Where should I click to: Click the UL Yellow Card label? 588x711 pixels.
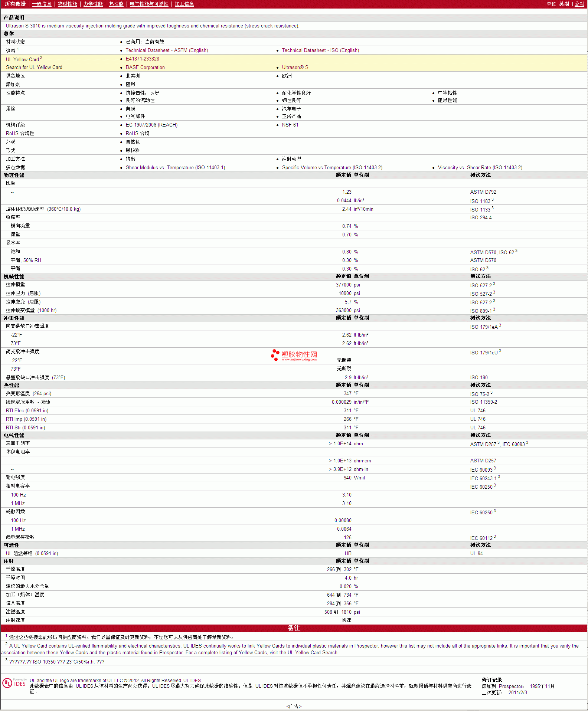pos(24,59)
